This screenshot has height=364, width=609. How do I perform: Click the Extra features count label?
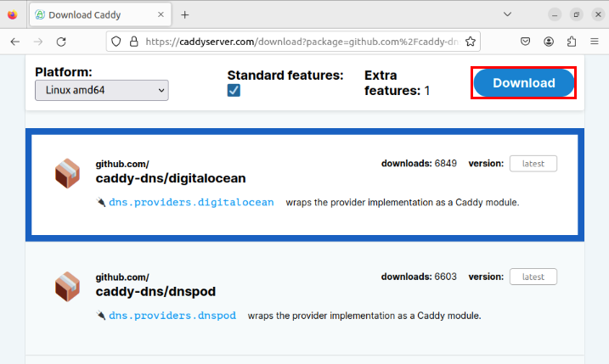[x=397, y=82]
